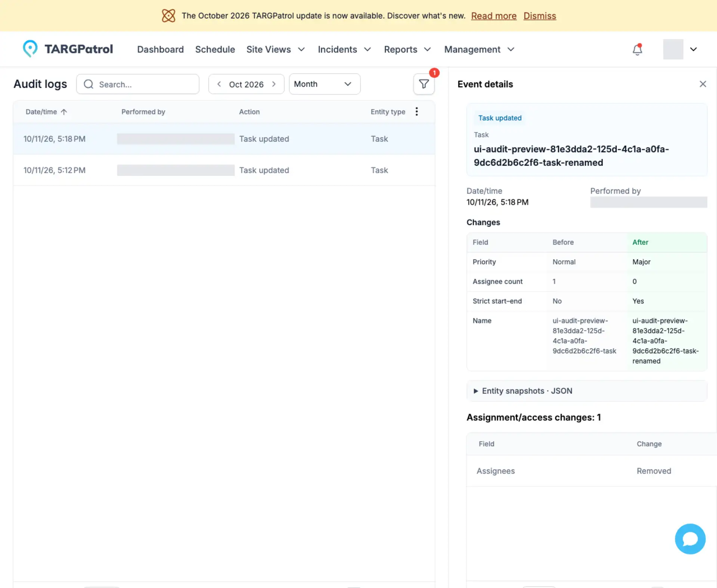Select the 5:12 PM audit log row

tap(224, 170)
